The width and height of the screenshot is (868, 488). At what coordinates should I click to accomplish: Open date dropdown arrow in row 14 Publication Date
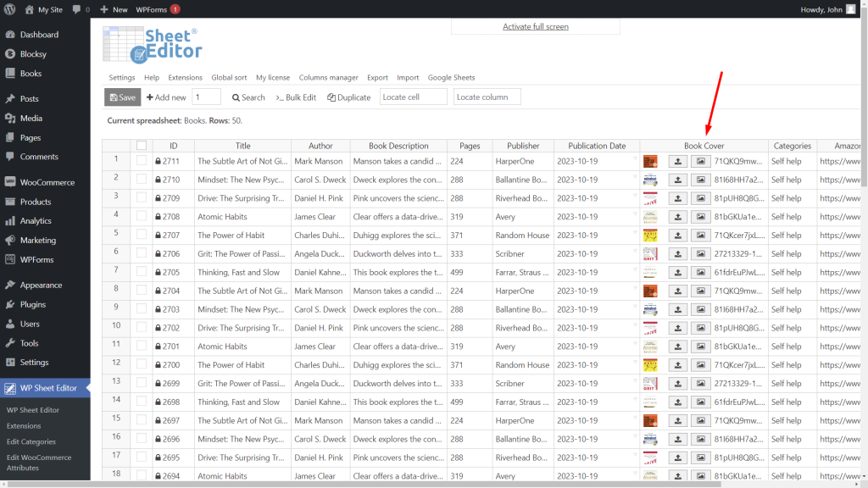[636, 400]
